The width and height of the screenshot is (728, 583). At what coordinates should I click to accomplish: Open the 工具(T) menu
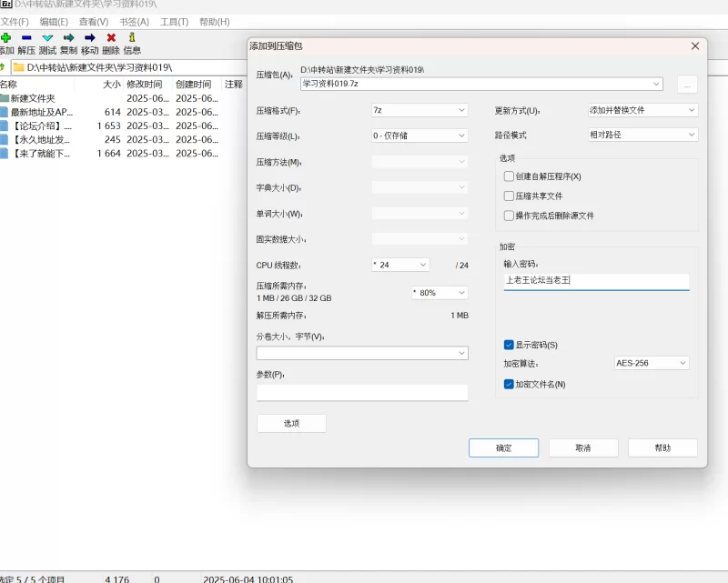click(174, 22)
